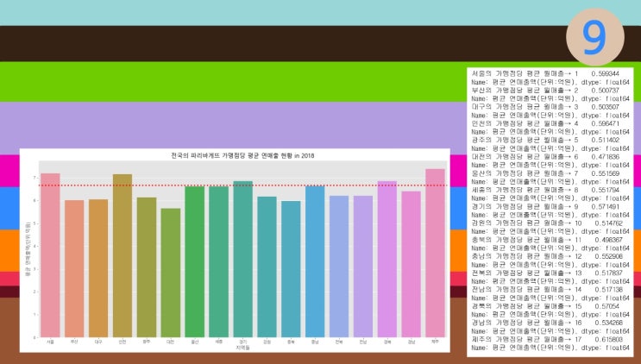The width and height of the screenshot is (641, 364).
Task: Click the 서울 value 0.599344
Action: click(x=605, y=74)
